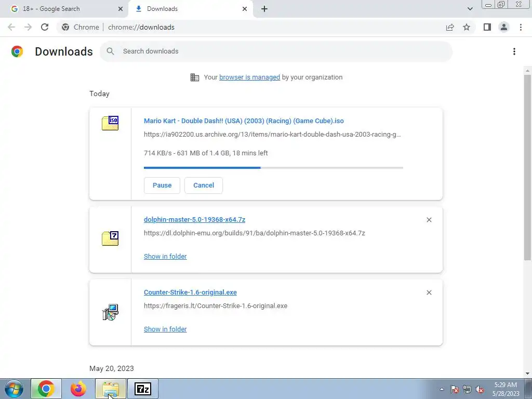532x399 pixels.
Task: Click the 714 KB/s download status text
Action: tap(206, 153)
